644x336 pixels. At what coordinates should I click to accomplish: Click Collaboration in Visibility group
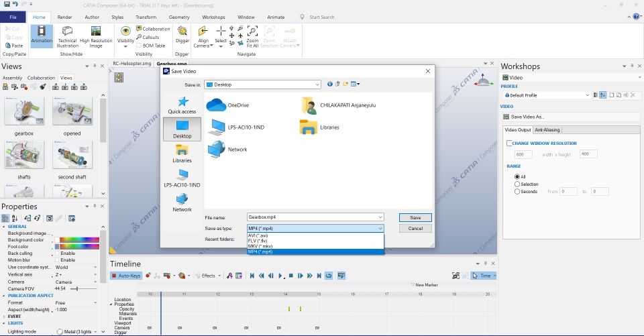coord(153,29)
